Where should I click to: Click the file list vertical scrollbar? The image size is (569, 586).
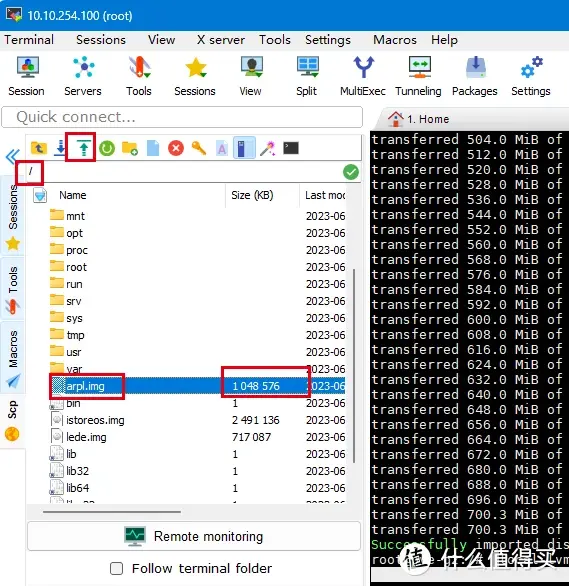tap(353, 366)
